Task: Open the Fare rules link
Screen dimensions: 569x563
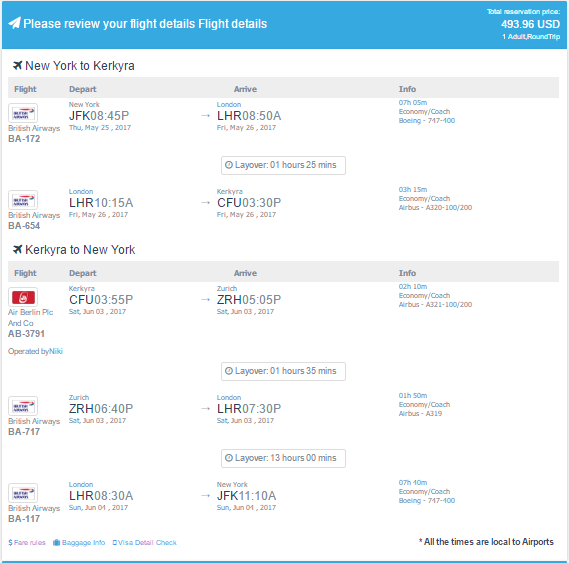Action: (27, 542)
